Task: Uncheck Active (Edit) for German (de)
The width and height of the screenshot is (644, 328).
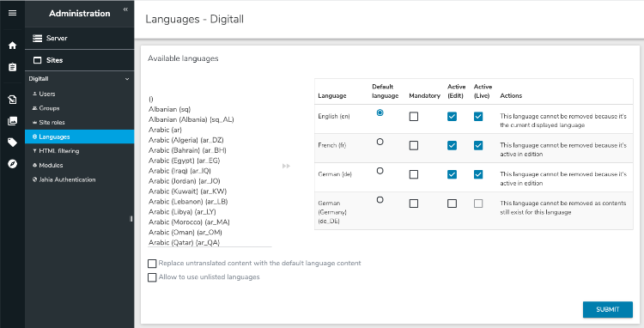Action: tap(452, 175)
